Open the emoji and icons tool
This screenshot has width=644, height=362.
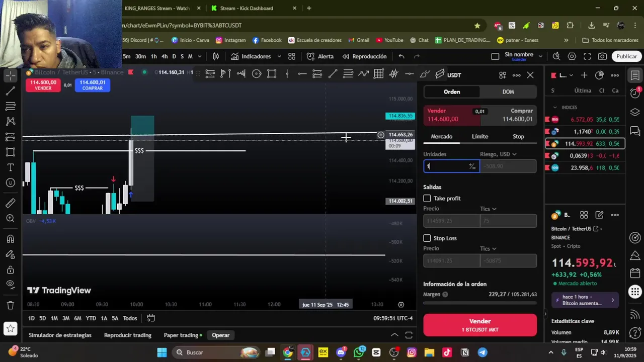pos(10,183)
